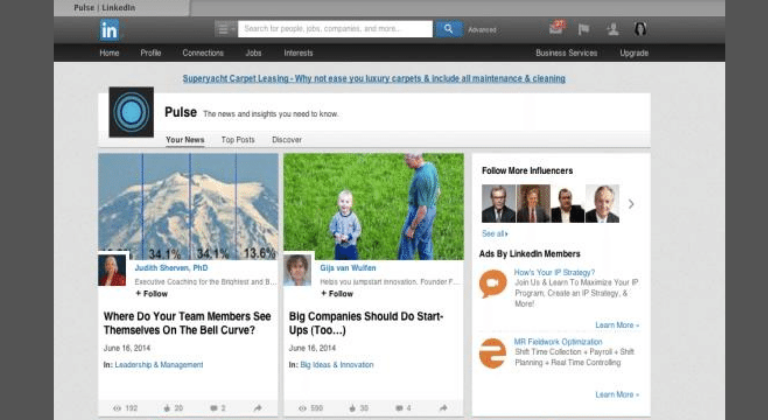This screenshot has width=768, height=420.
Task: Select the Pulse | LinkedIn browser tab
Action: click(x=121, y=8)
